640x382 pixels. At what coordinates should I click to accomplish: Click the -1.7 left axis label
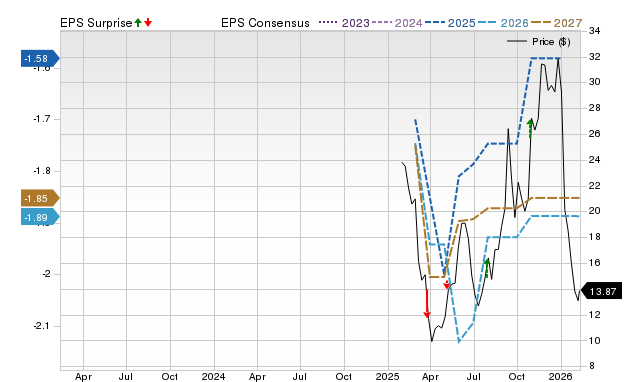pyautogui.click(x=42, y=119)
